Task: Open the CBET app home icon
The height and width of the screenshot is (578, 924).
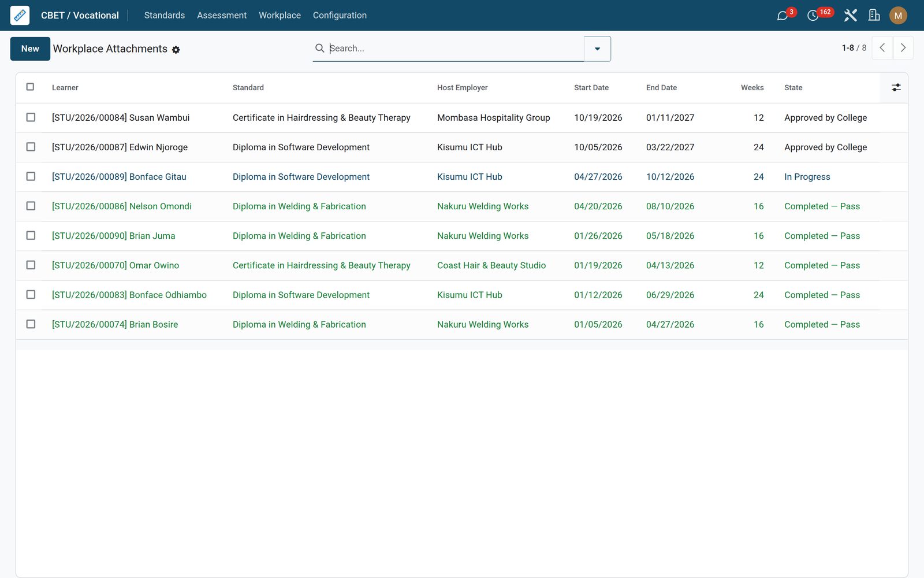Action: [x=20, y=16]
